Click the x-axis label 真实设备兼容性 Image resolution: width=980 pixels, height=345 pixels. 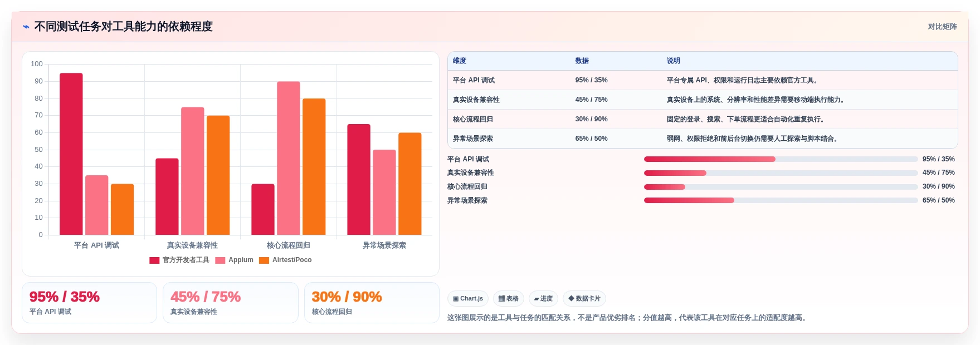pos(193,245)
